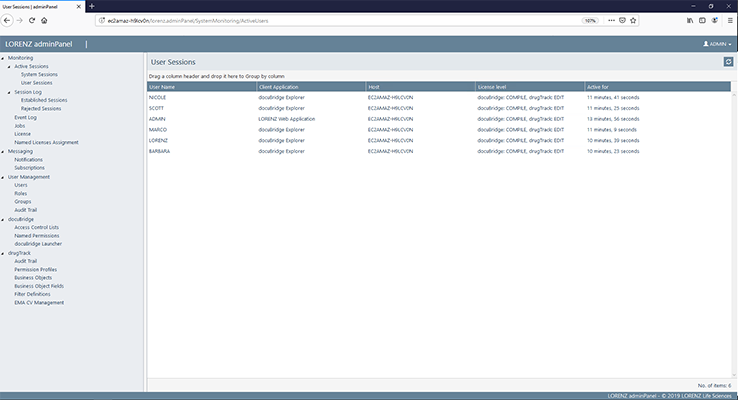Open the License page

pos(23,134)
